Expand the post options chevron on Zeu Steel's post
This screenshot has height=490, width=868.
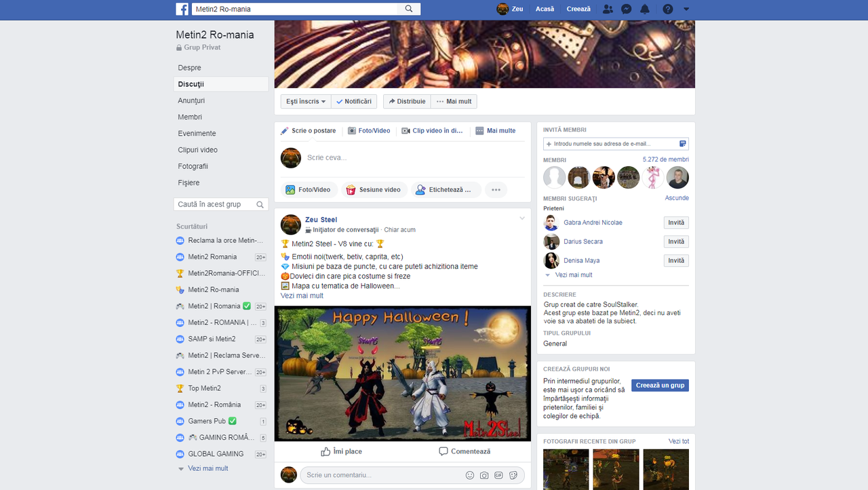pyautogui.click(x=522, y=219)
